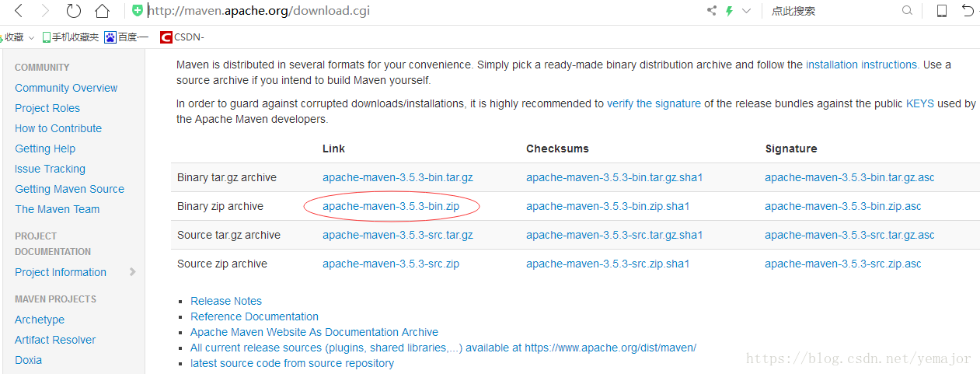The height and width of the screenshot is (374, 980).
Task: Open Doxia sidebar link
Action: [28, 360]
